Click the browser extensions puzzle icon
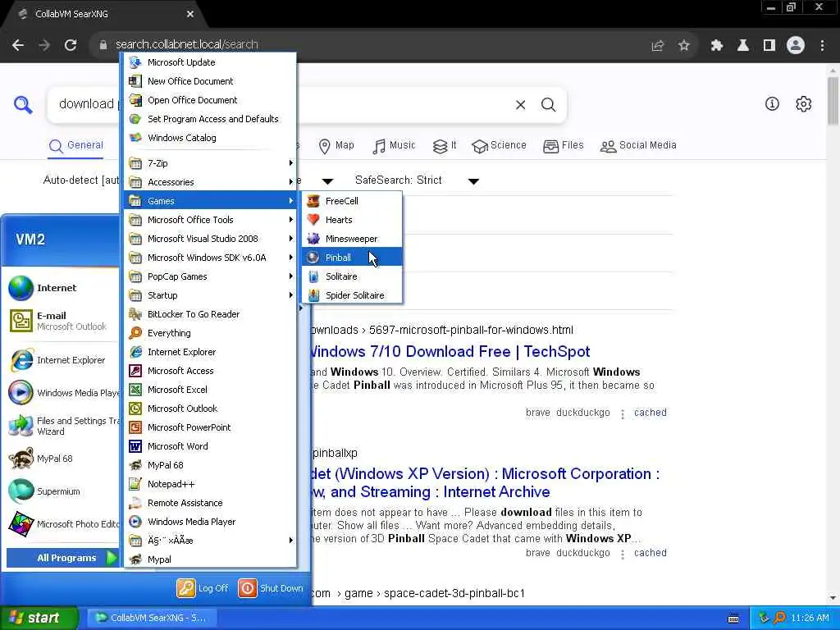The image size is (840, 630). (x=716, y=45)
